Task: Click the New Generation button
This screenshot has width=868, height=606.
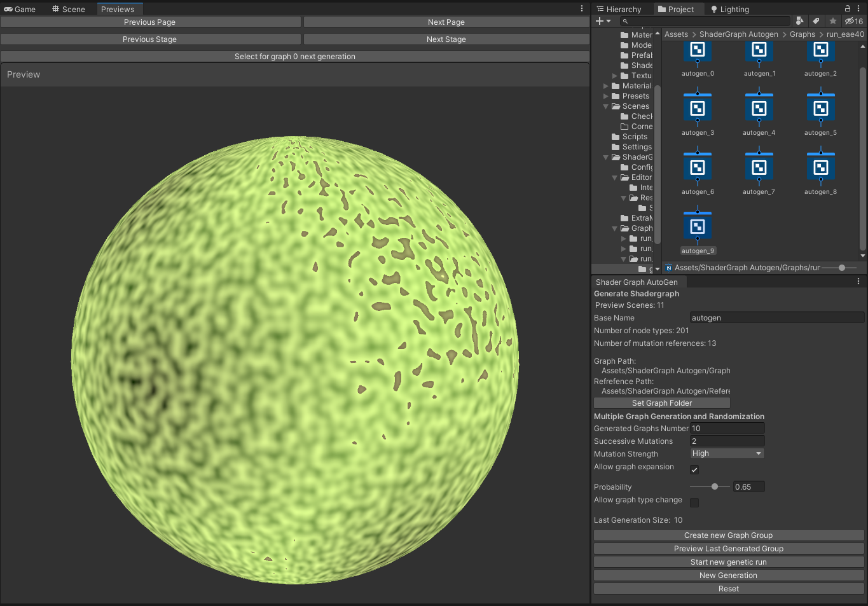Action: click(729, 575)
